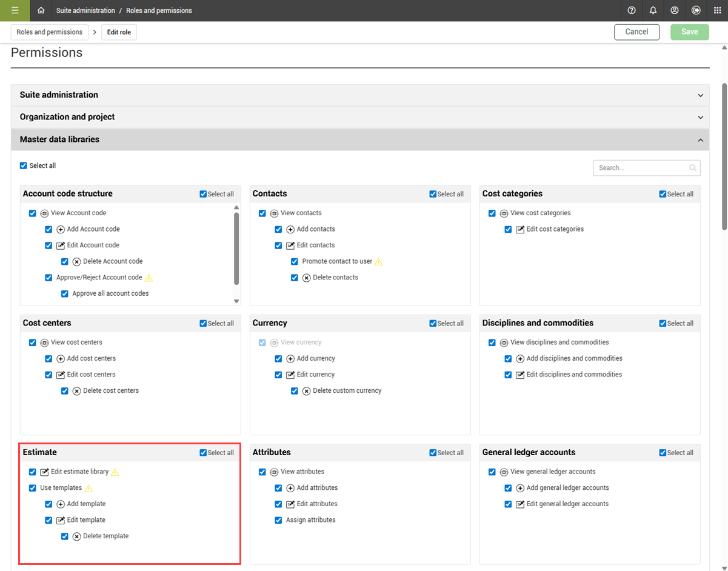Click the search magnifier icon
This screenshot has width=728, height=571.
(692, 168)
